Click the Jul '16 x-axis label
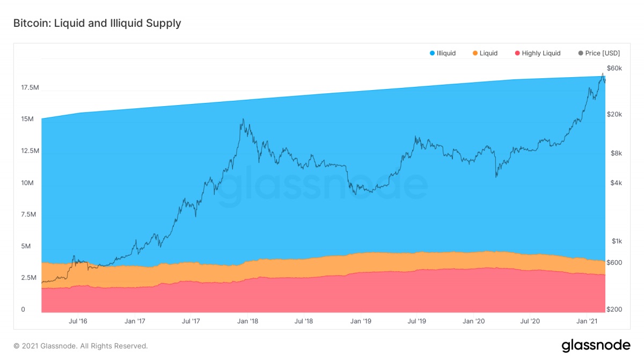The height and width of the screenshot is (362, 644). point(78,321)
